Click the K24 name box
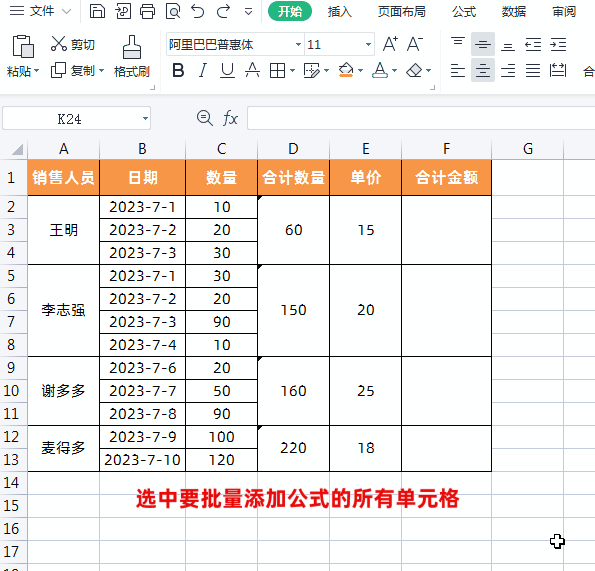Image resolution: width=595 pixels, height=571 pixels. click(x=69, y=118)
